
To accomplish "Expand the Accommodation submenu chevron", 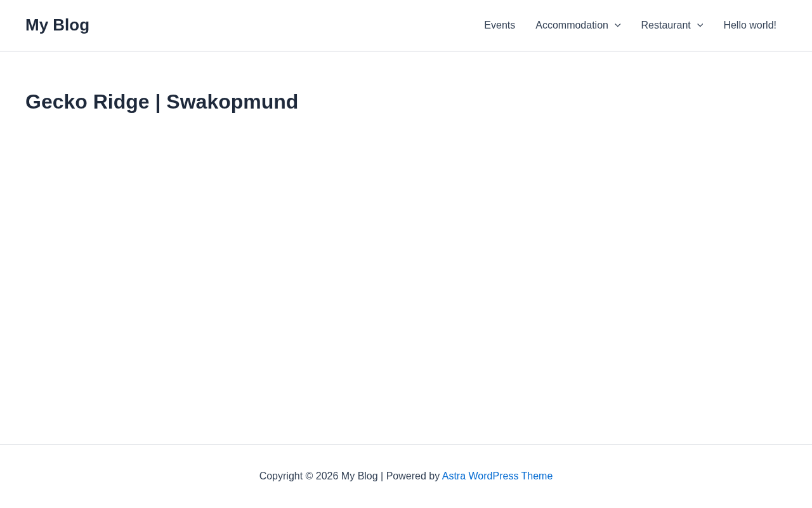I will click(x=617, y=25).
